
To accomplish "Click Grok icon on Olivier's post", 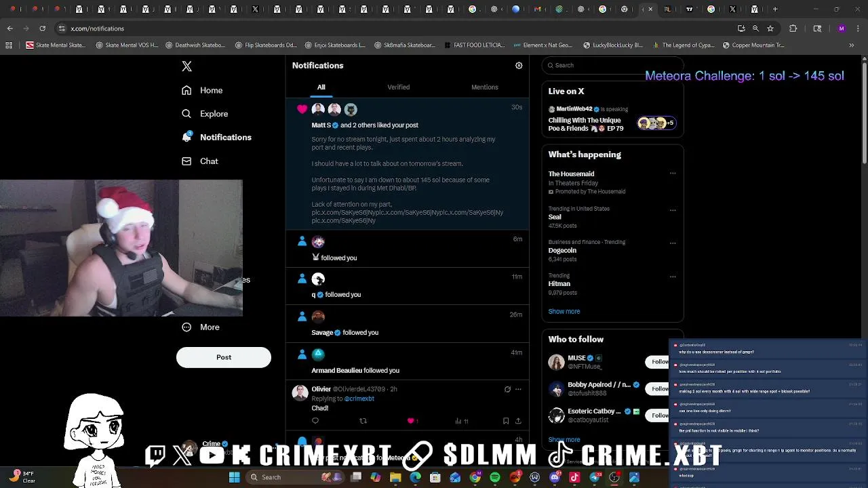I will pyautogui.click(x=507, y=389).
